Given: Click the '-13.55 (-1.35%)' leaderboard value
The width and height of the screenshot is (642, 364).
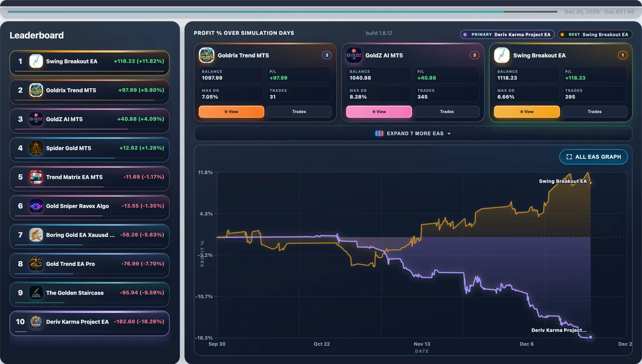Looking at the screenshot, I should point(143,206).
